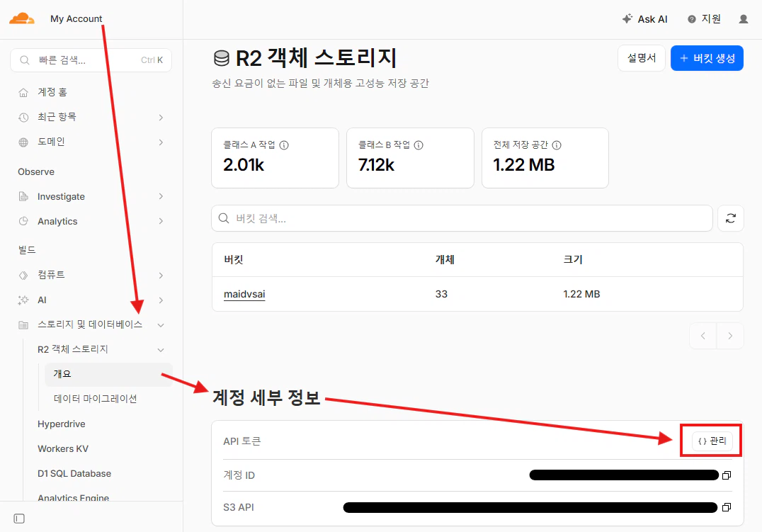This screenshot has width=762, height=532.
Task: Click the account home house icon
Action: coord(23,92)
